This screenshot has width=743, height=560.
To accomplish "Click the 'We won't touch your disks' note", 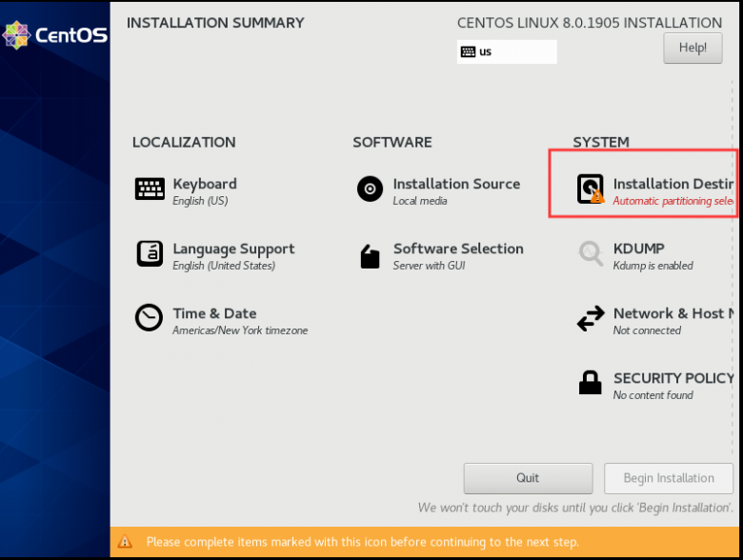I will click(x=575, y=508).
